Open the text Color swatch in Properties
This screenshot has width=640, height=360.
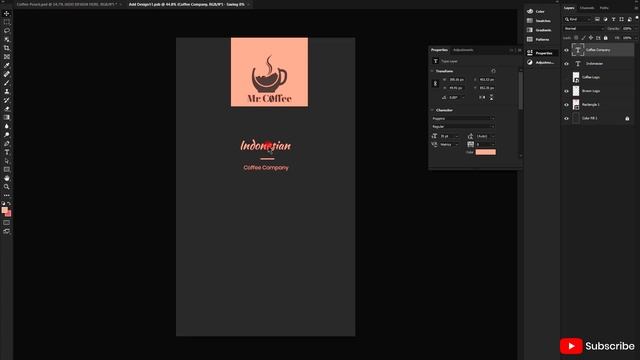tap(485, 152)
